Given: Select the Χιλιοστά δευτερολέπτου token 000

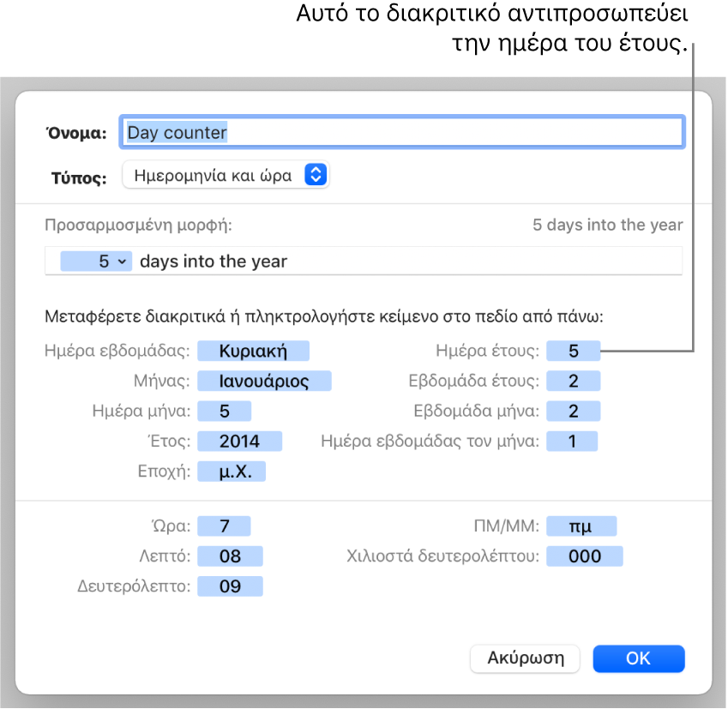Looking at the screenshot, I should [x=585, y=556].
